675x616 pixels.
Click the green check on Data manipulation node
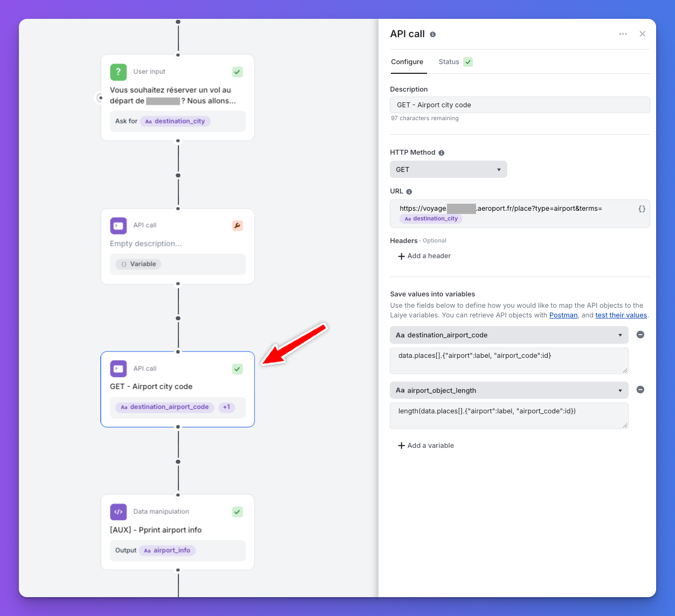point(237,511)
